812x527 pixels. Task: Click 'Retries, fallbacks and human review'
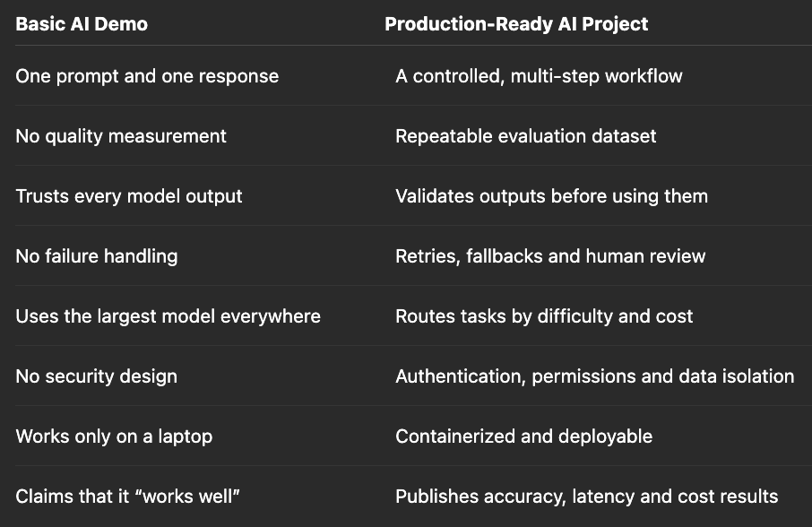click(550, 256)
